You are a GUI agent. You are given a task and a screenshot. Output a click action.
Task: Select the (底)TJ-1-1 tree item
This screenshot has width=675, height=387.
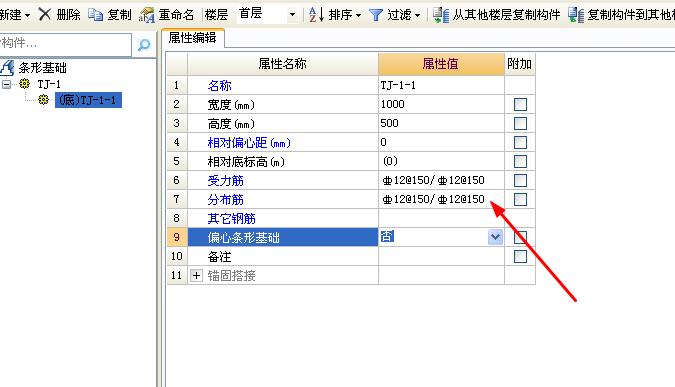click(x=88, y=100)
